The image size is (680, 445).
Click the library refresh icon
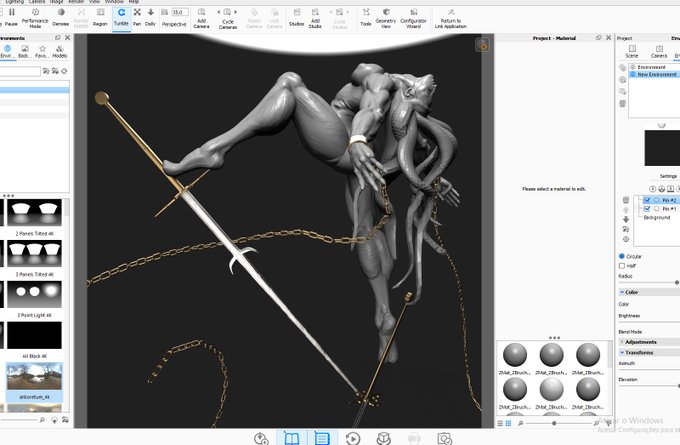point(64,71)
